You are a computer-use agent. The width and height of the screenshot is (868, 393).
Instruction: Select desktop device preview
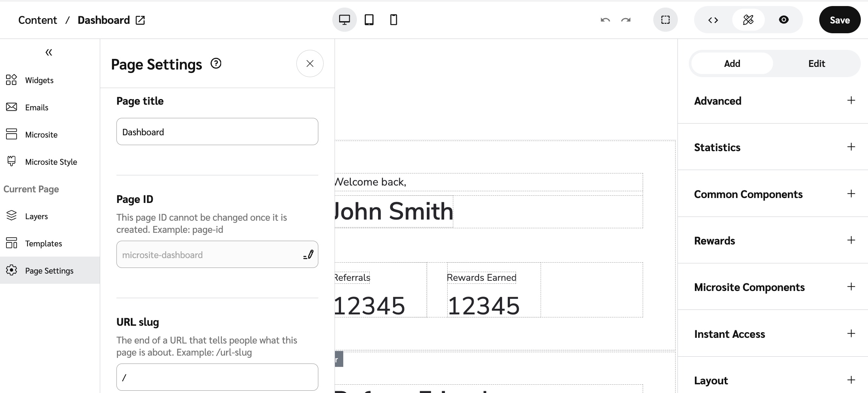tap(344, 20)
